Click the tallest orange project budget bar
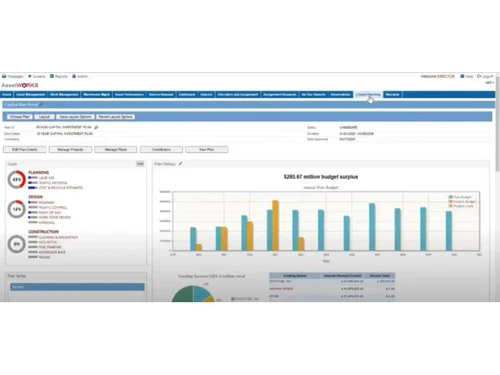 pos(275,225)
